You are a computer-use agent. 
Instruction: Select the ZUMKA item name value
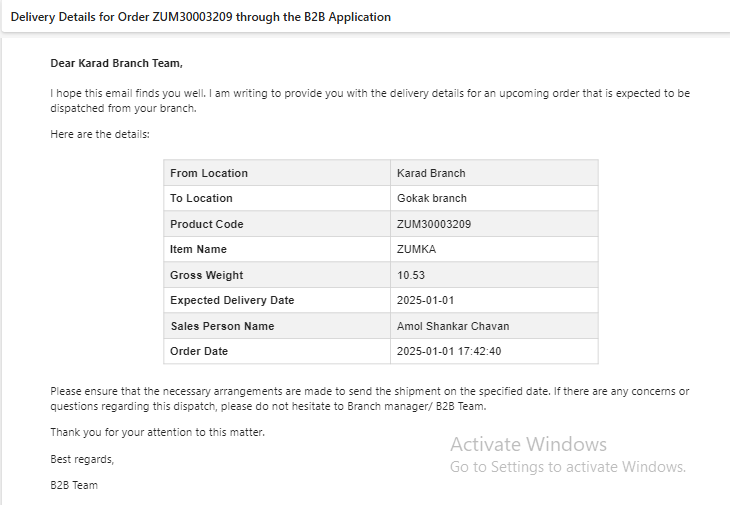point(494,249)
